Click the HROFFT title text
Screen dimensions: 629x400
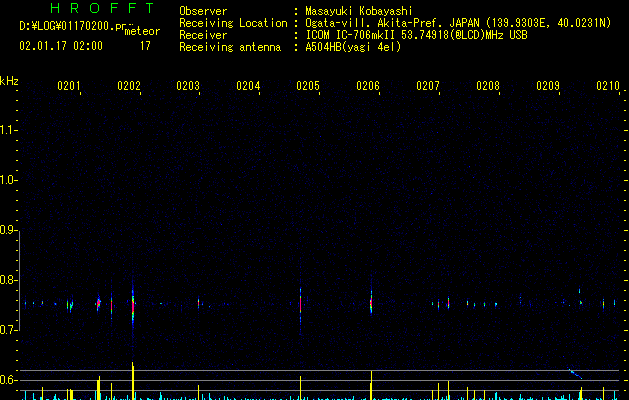102,8
